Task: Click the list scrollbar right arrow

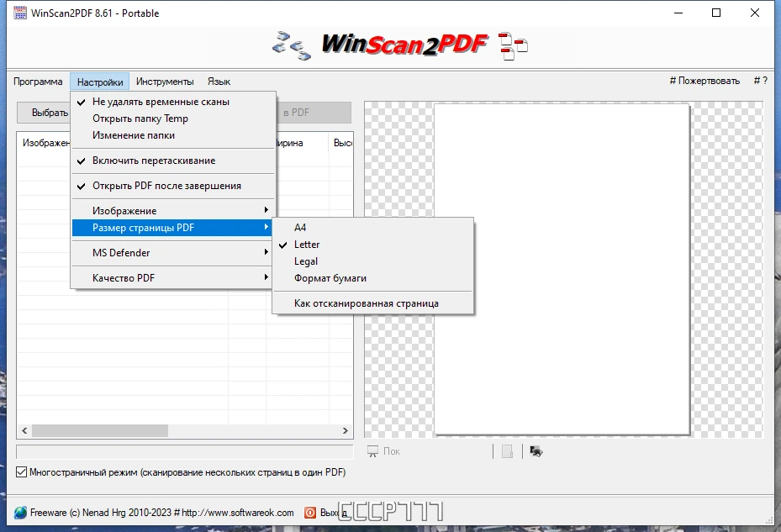Action: 346,430
